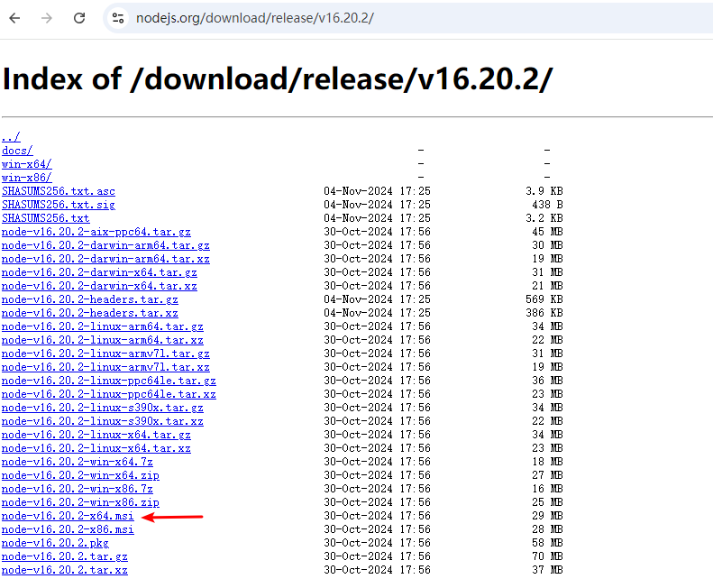
Task: Click the 28 MB size of x86.msi
Action: 547,529
